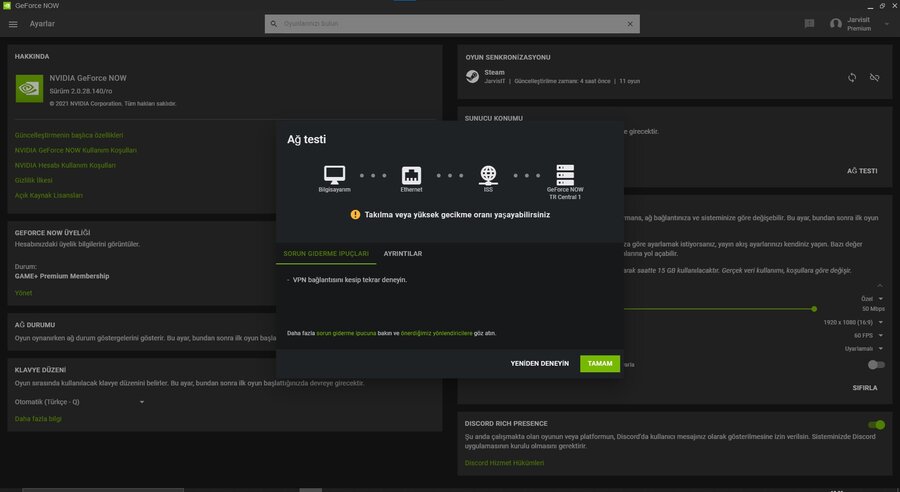900x492 pixels.
Task: Clear the search box with X
Action: click(630, 24)
